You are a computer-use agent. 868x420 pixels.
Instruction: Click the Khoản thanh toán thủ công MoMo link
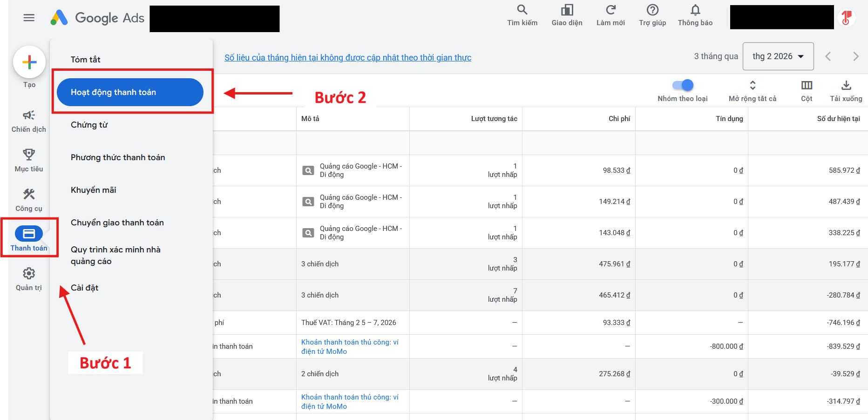[351, 346]
